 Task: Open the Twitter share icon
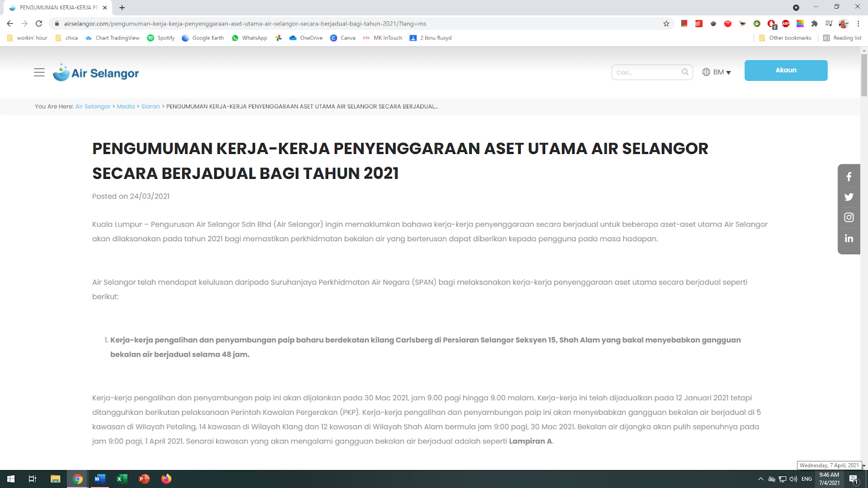pyautogui.click(x=849, y=197)
